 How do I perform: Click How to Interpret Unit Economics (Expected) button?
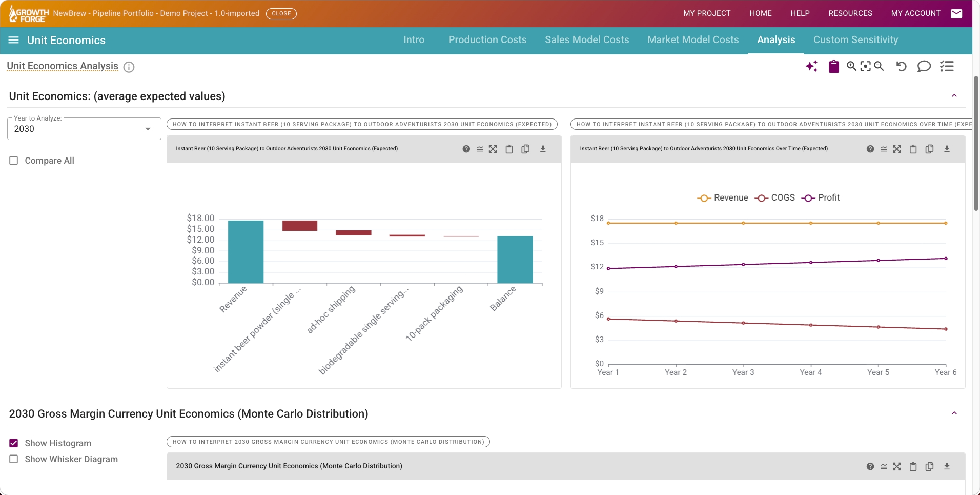362,124
